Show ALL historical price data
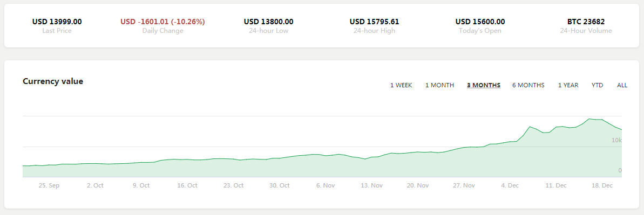Image resolution: width=644 pixels, height=215 pixels. click(x=622, y=85)
